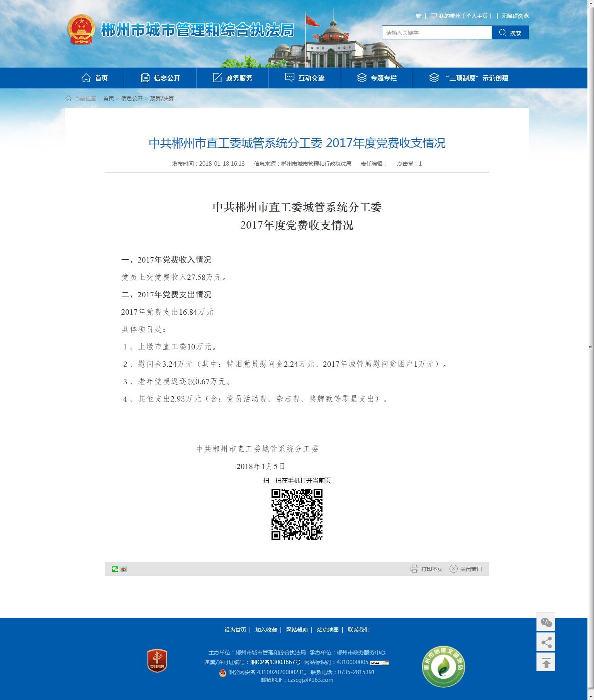Go to 预算/决算 in the breadcrumb
Viewport: 594px width, 700px height.
tap(162, 98)
